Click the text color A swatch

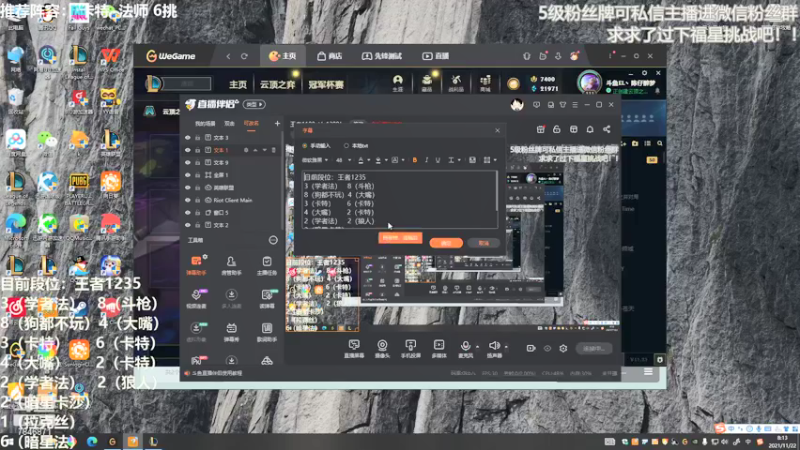tap(361, 160)
